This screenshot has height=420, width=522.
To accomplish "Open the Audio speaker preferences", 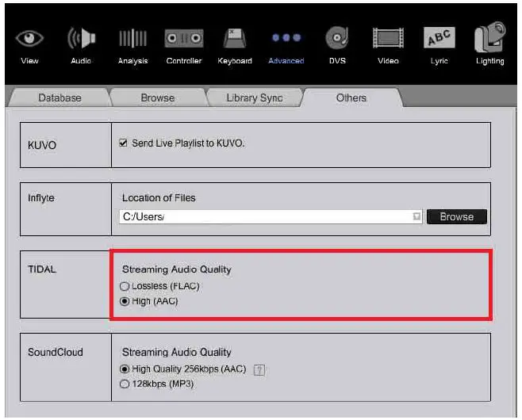I will pyautogui.click(x=81, y=38).
